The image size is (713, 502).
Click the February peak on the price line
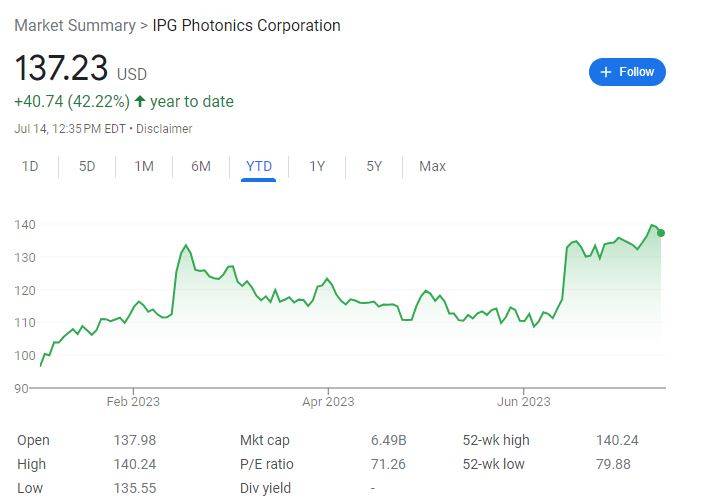tap(185, 245)
